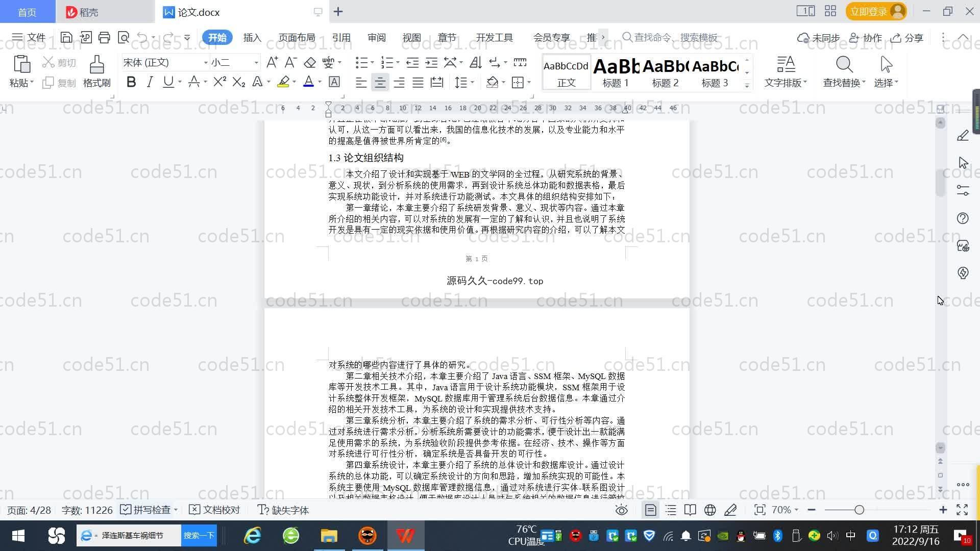Open zoom percentage 70% dropdown
The height and width of the screenshot is (551, 980).
(785, 510)
